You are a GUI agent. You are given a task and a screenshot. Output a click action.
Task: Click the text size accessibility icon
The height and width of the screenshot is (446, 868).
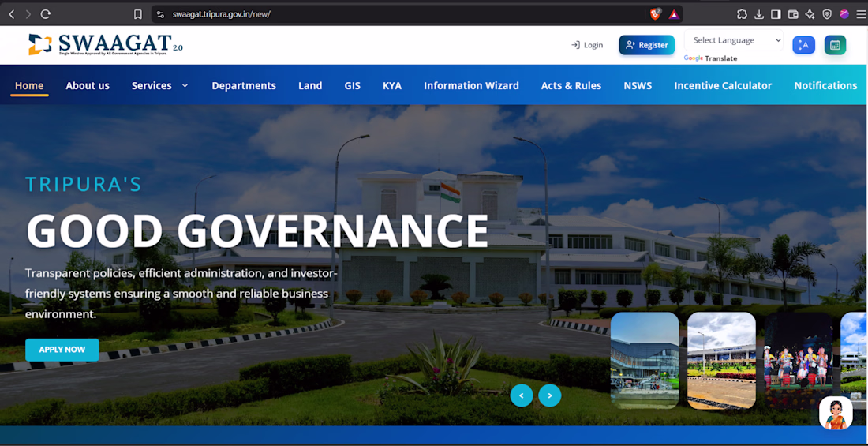[x=803, y=45]
